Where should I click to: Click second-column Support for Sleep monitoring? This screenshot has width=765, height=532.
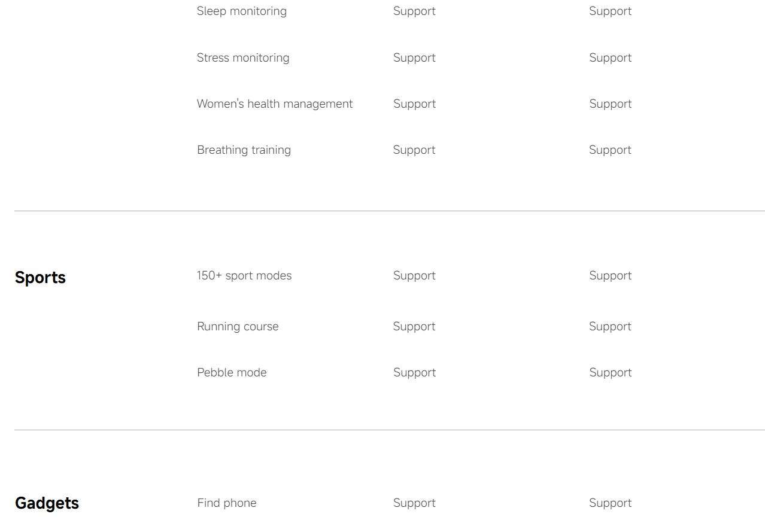pyautogui.click(x=610, y=11)
